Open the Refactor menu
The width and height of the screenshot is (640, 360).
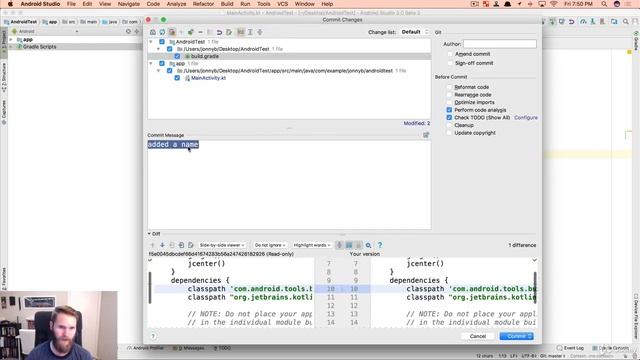click(x=203, y=4)
